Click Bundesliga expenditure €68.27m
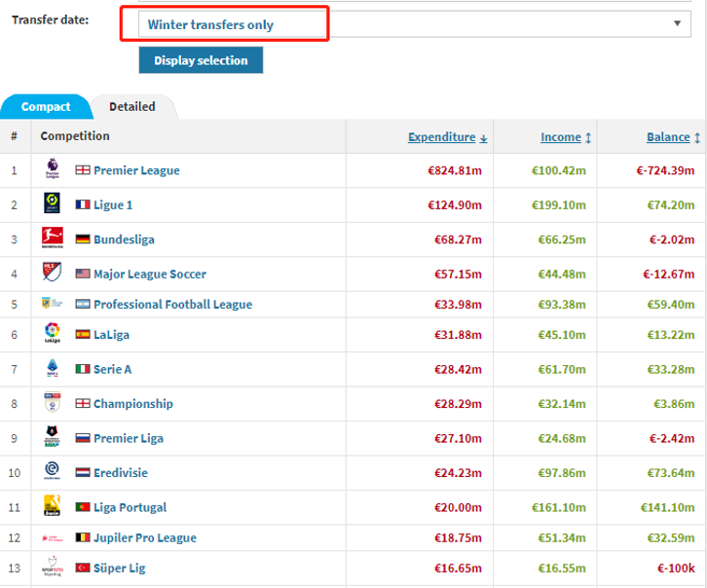The height and width of the screenshot is (588, 707). tap(458, 239)
